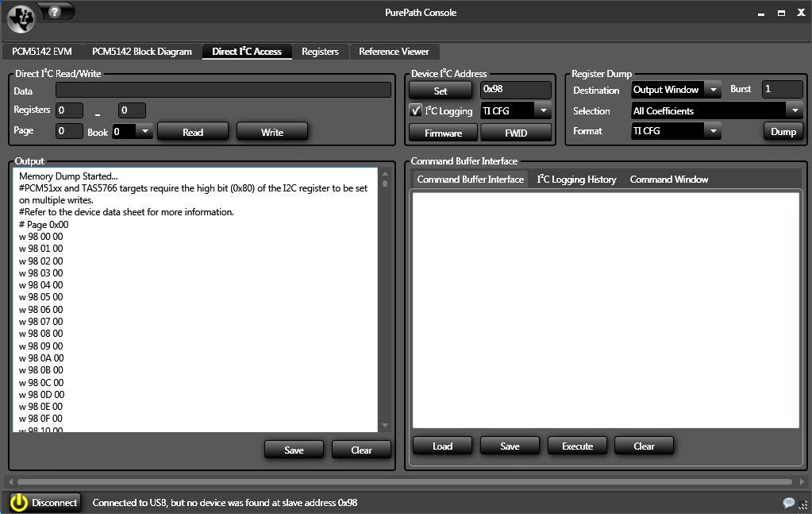Click the Dump button

(x=783, y=132)
